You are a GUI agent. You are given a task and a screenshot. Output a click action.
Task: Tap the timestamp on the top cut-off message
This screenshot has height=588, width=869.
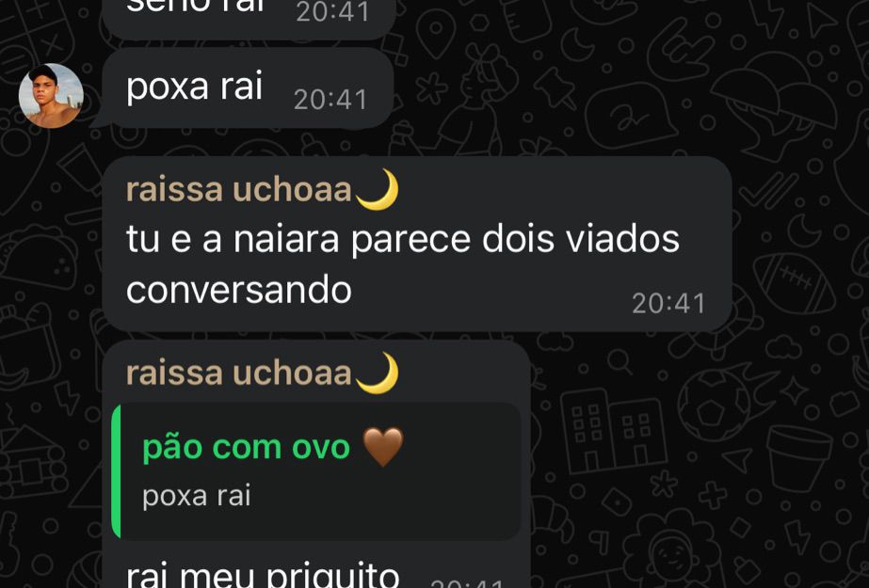point(332,12)
